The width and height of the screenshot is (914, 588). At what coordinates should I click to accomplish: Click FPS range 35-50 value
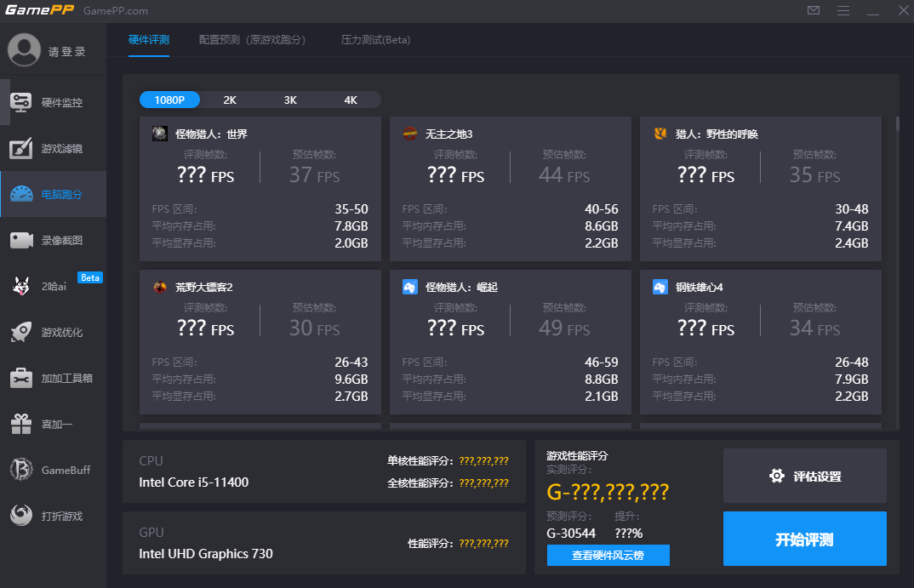pyautogui.click(x=351, y=208)
